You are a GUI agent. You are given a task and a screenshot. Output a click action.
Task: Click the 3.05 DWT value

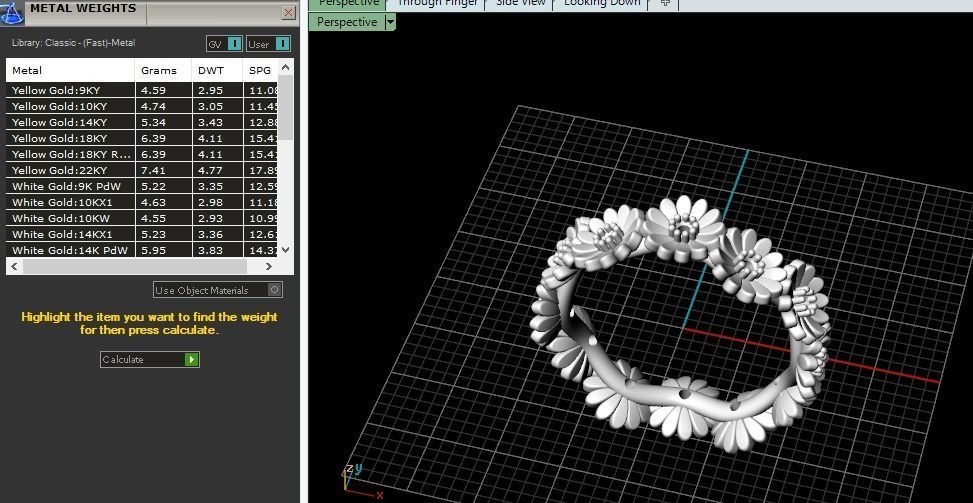coord(210,107)
